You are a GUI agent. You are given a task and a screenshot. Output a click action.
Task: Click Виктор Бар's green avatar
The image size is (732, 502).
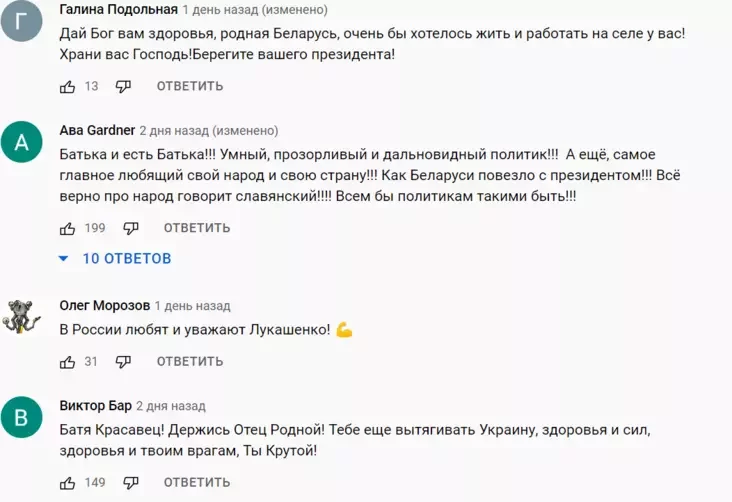pyautogui.click(x=22, y=417)
